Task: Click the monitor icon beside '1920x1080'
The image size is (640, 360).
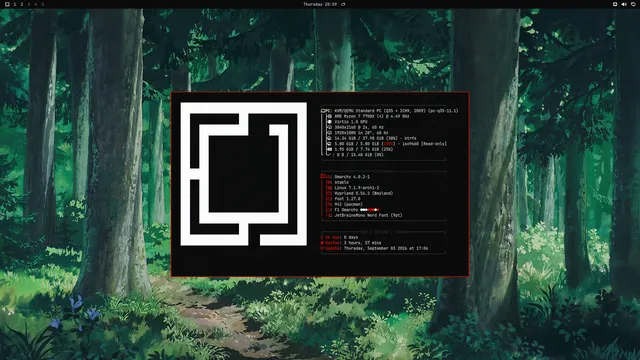Action: [329, 133]
